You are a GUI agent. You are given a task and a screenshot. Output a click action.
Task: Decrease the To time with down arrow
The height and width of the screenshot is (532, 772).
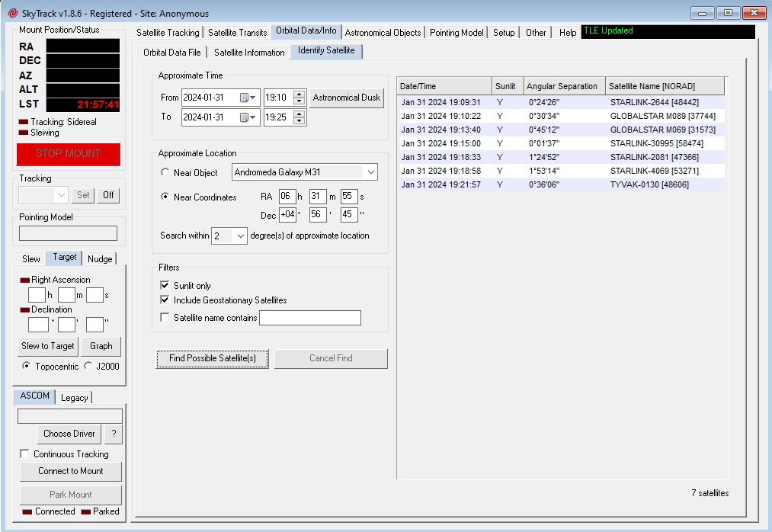[x=299, y=120]
